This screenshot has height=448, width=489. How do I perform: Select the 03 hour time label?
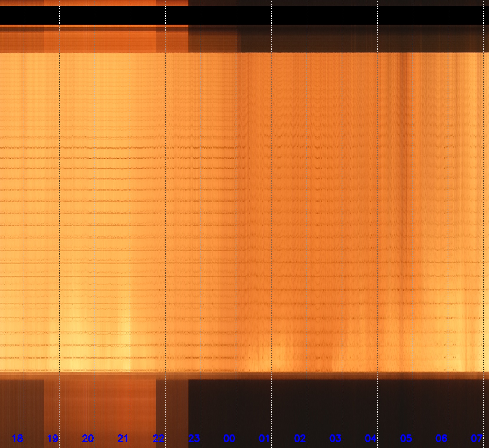pyautogui.click(x=335, y=439)
